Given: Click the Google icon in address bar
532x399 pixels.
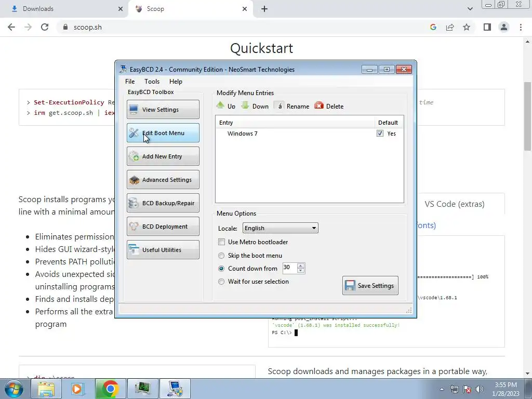Looking at the screenshot, I should pos(433,27).
